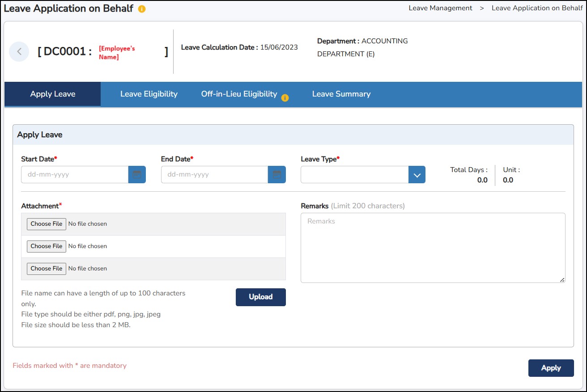Open the Start Date calendar picker

(x=137, y=175)
